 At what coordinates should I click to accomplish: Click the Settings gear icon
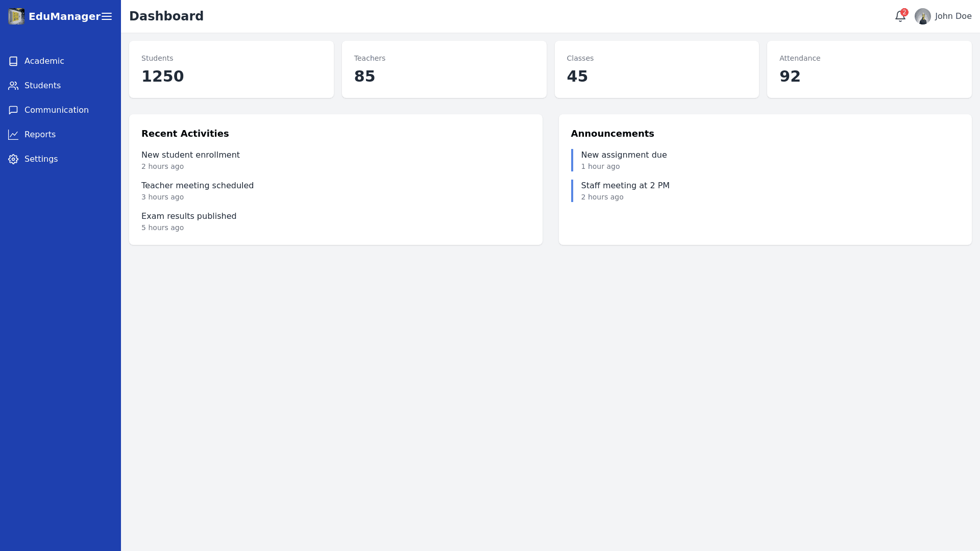click(x=13, y=159)
